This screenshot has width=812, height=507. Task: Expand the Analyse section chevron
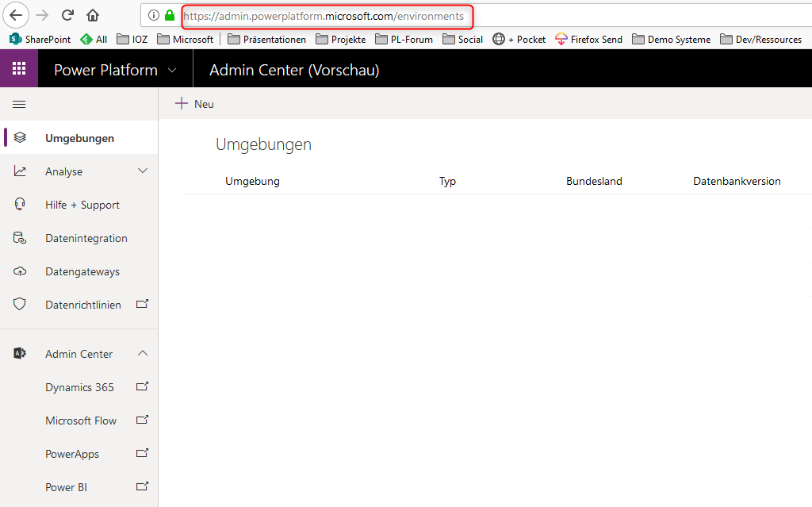click(x=143, y=171)
